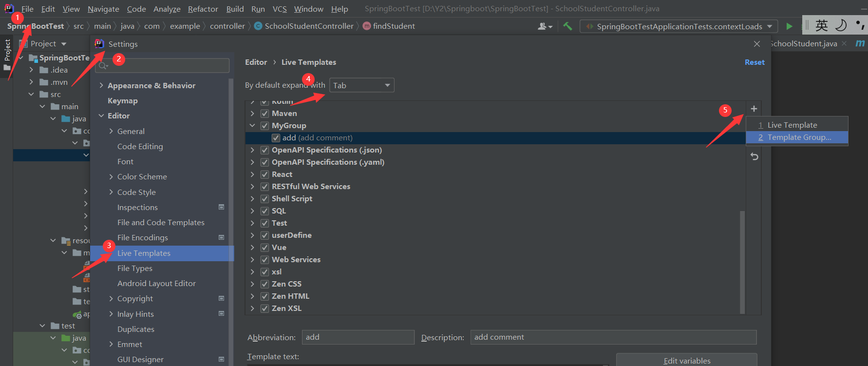Select the Zen CSS template group
This screenshot has height=366, width=868.
click(286, 284)
